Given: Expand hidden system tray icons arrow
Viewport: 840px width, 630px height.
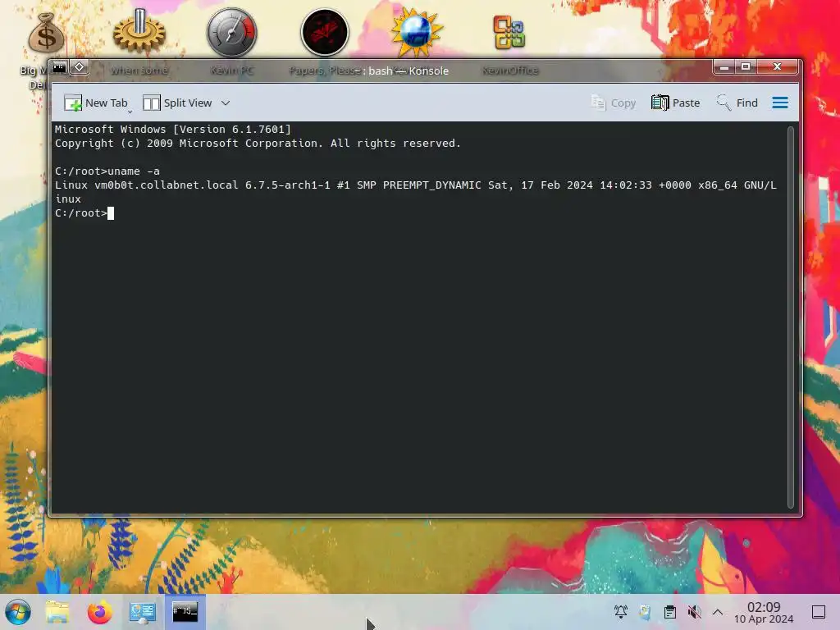Looking at the screenshot, I should coord(718,612).
